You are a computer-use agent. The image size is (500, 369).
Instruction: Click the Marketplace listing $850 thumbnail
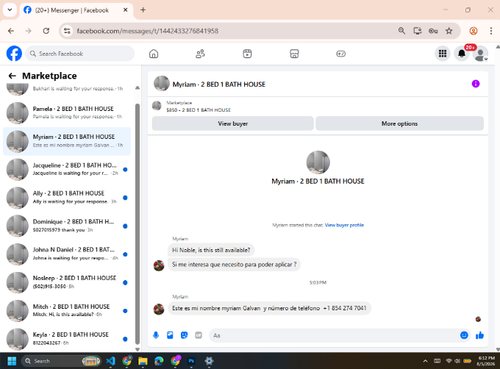coord(157,106)
